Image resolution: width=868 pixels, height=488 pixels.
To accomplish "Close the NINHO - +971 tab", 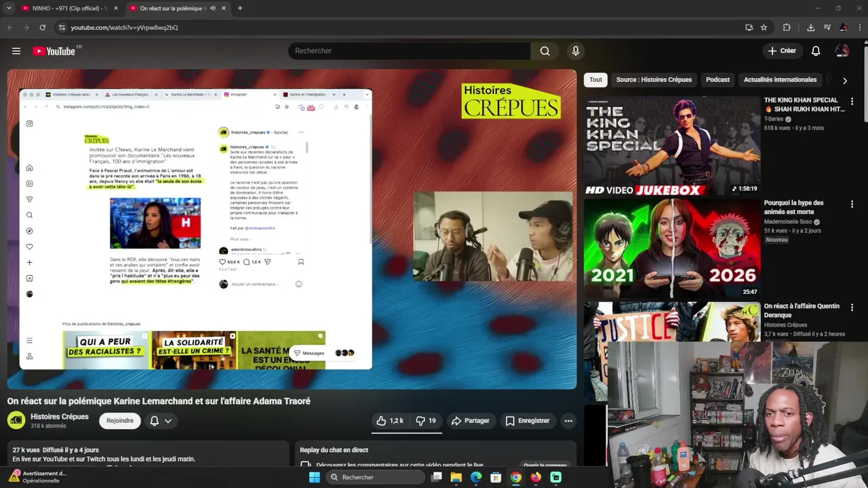I will pos(116,8).
